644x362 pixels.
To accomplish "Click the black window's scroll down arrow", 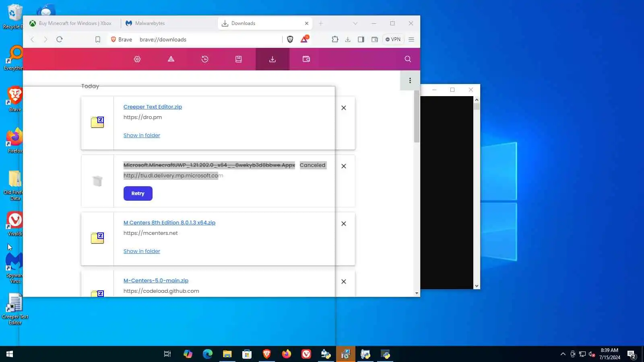I will click(x=477, y=286).
